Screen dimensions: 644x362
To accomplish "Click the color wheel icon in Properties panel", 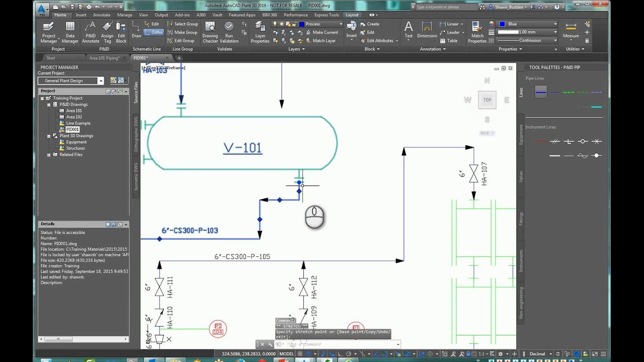I will (492, 24).
